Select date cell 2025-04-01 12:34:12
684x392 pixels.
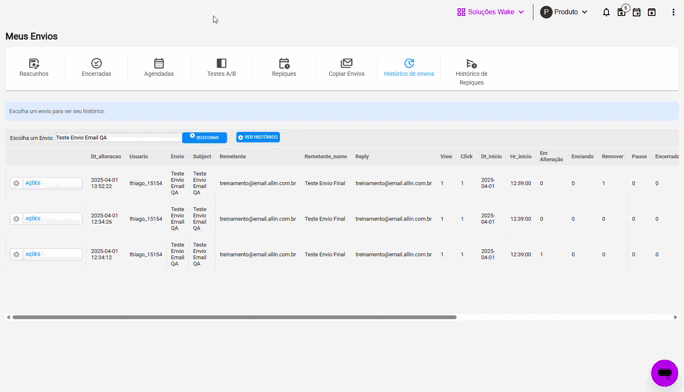tap(104, 254)
